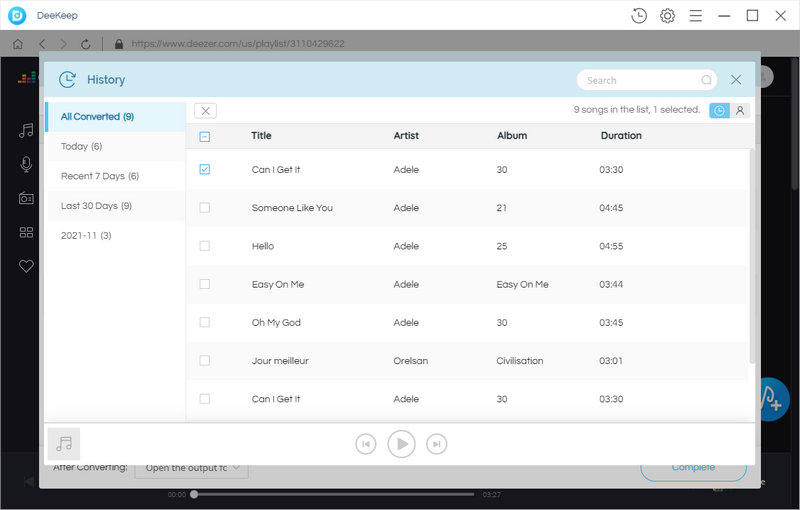This screenshot has height=510, width=800.
Task: Check the last Can I Get It checkbox
Action: [205, 399]
